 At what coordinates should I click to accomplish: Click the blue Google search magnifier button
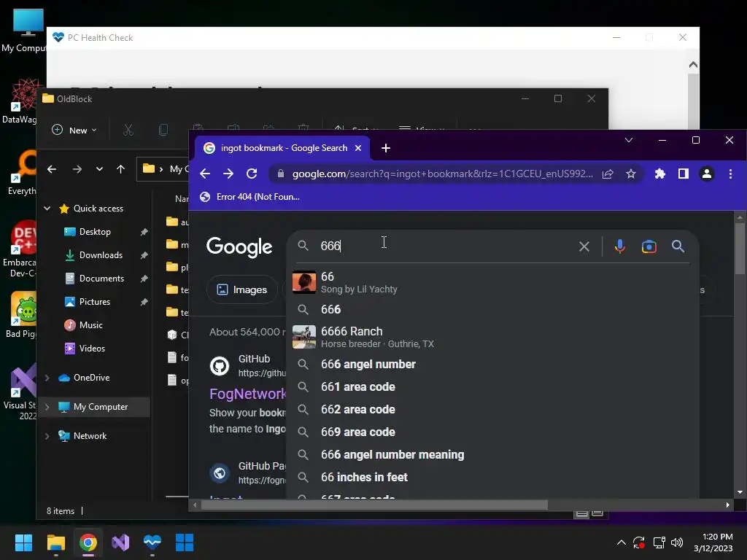click(678, 246)
